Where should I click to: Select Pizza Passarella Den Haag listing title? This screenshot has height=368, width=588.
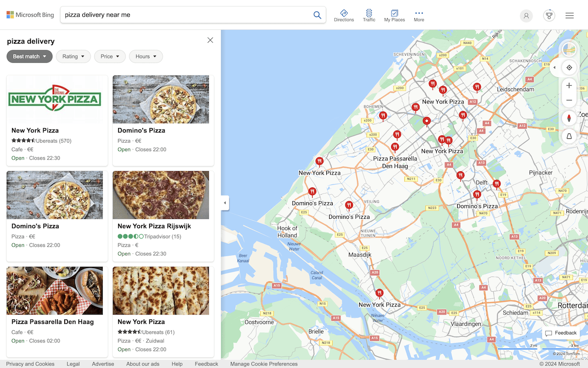coord(52,322)
